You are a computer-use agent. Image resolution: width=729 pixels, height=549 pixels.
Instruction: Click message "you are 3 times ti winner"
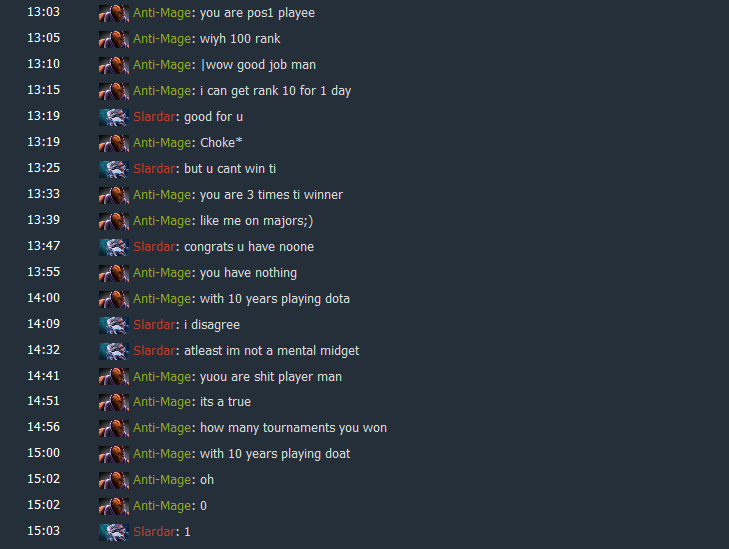[271, 195]
